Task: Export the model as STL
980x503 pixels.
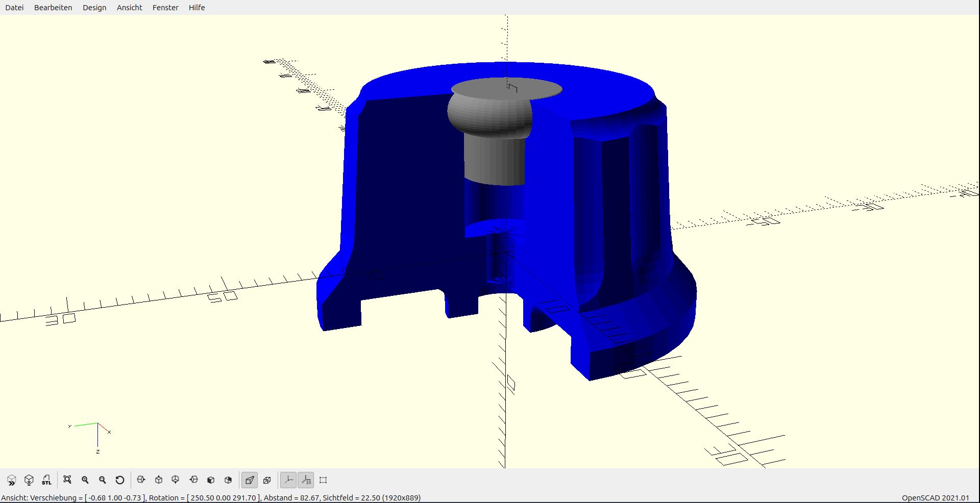Action: 46,480
